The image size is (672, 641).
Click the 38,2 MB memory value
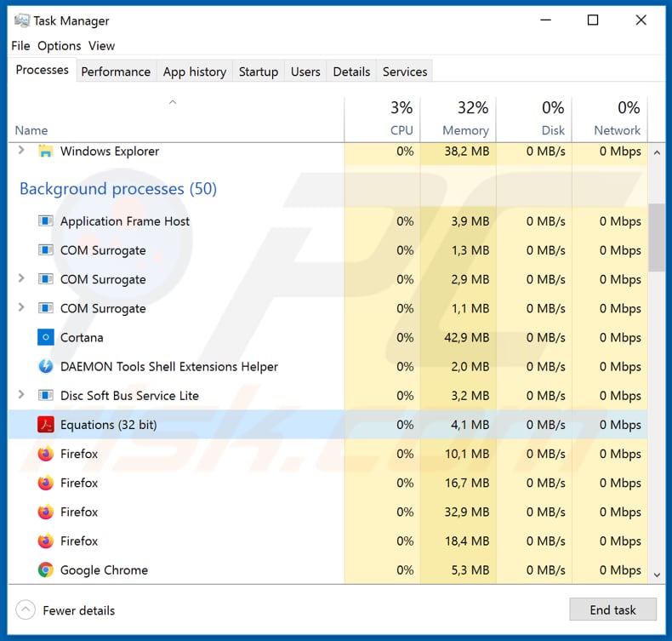tap(467, 151)
